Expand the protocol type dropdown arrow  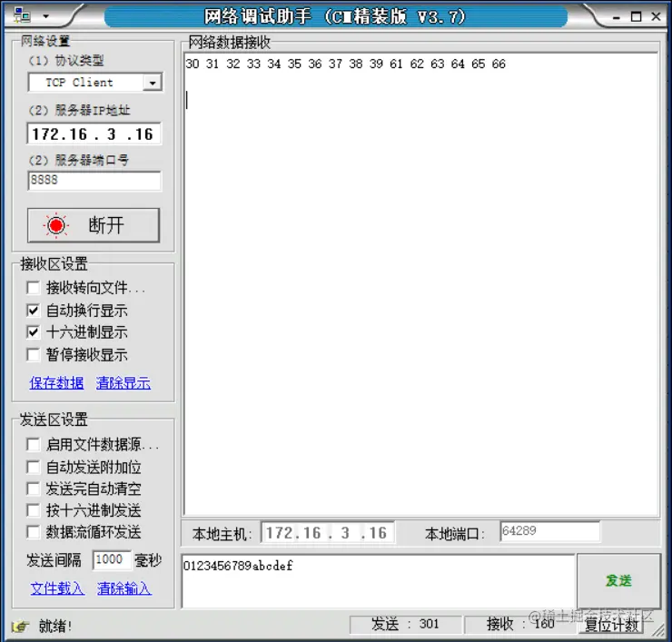pos(153,83)
